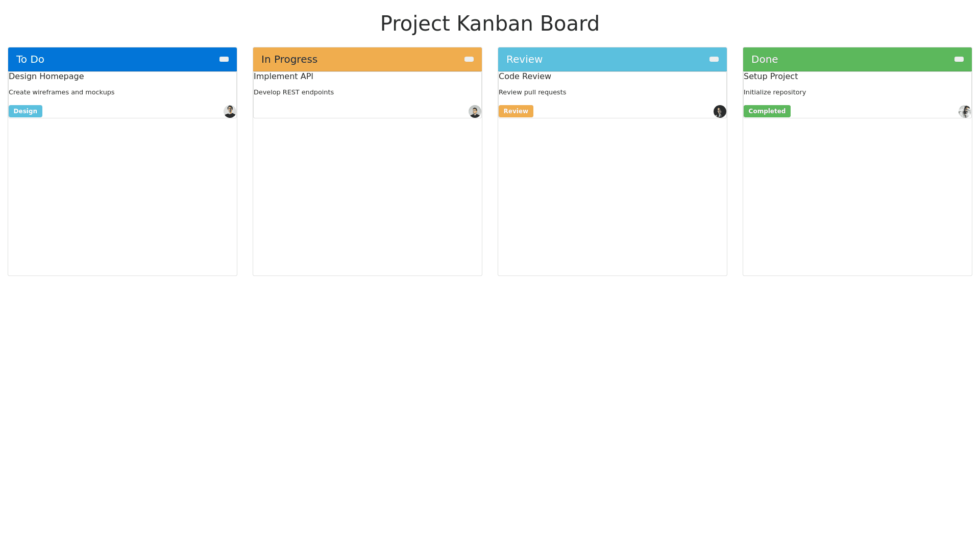Screen dimensions: 980x551
Task: Click the blue Design tag label
Action: [x=26, y=111]
